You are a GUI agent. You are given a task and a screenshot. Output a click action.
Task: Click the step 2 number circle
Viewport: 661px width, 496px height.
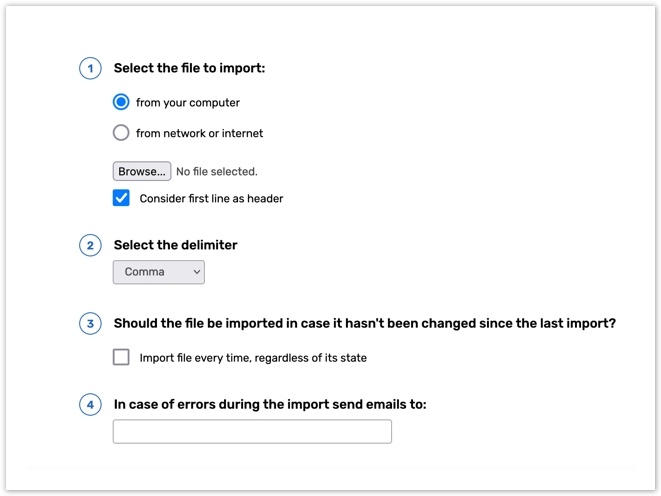point(91,245)
